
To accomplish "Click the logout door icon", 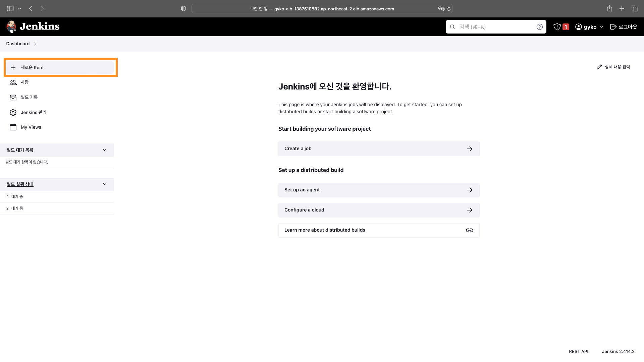I will [x=613, y=27].
